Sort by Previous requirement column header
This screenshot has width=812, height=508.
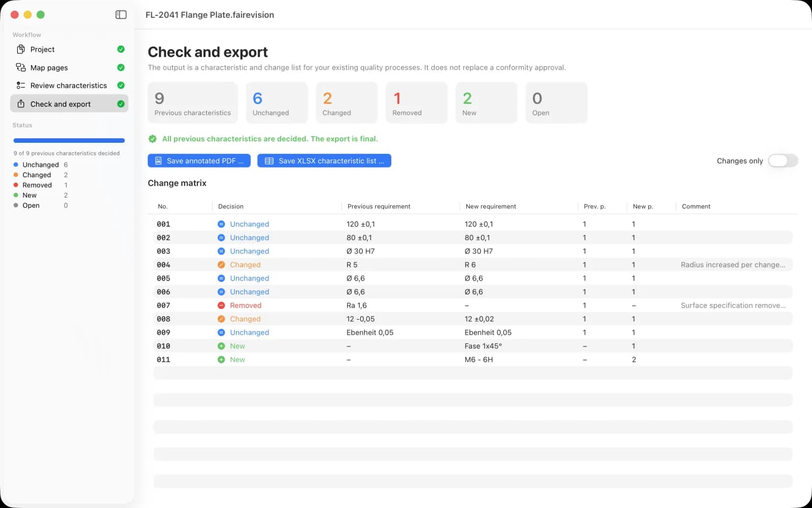379,206
